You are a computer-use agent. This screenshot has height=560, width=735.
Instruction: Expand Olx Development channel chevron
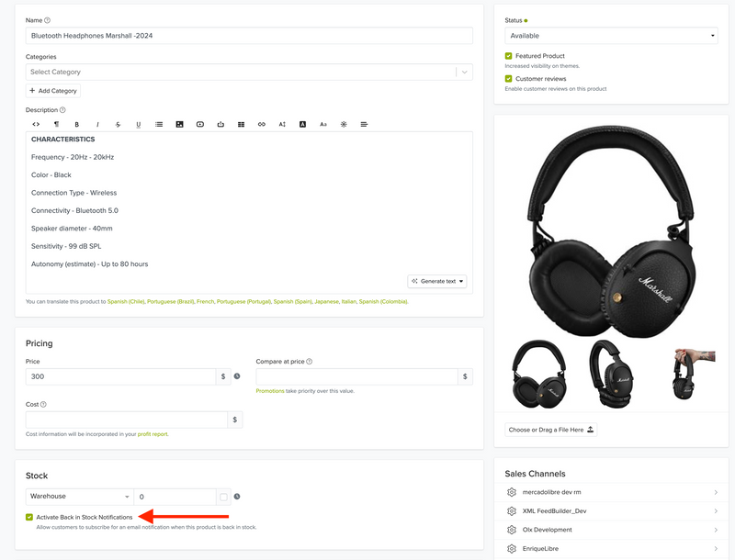point(716,530)
